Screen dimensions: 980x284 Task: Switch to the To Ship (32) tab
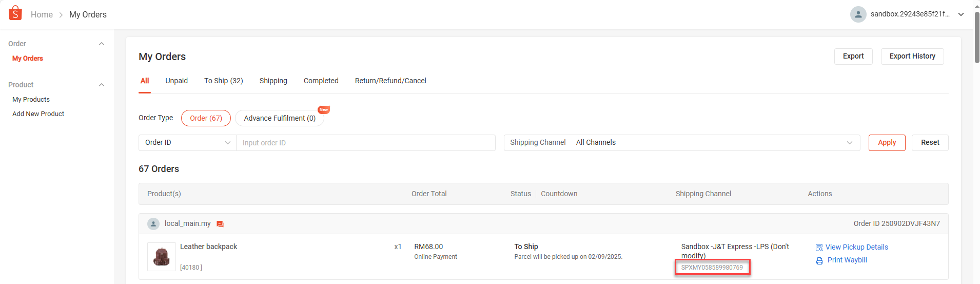[x=223, y=81]
